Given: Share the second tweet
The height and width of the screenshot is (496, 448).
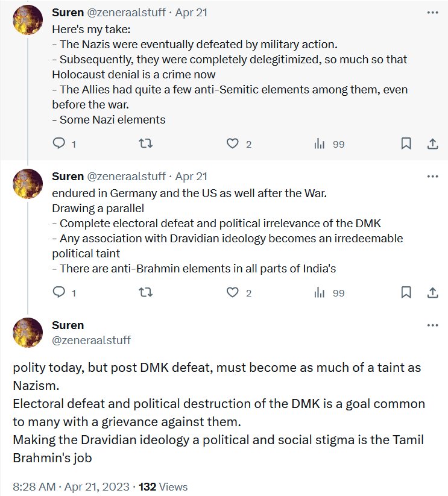Looking at the screenshot, I should pyautogui.click(x=432, y=292).
